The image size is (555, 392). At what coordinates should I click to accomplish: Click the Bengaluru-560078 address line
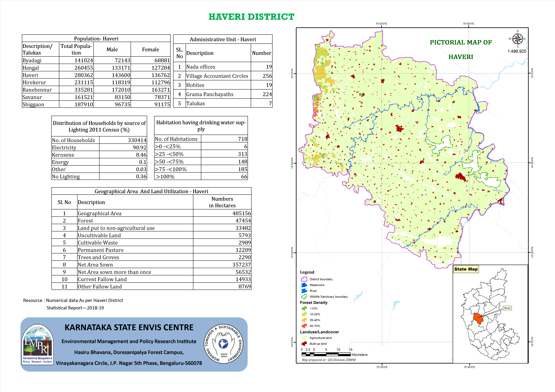click(129, 363)
